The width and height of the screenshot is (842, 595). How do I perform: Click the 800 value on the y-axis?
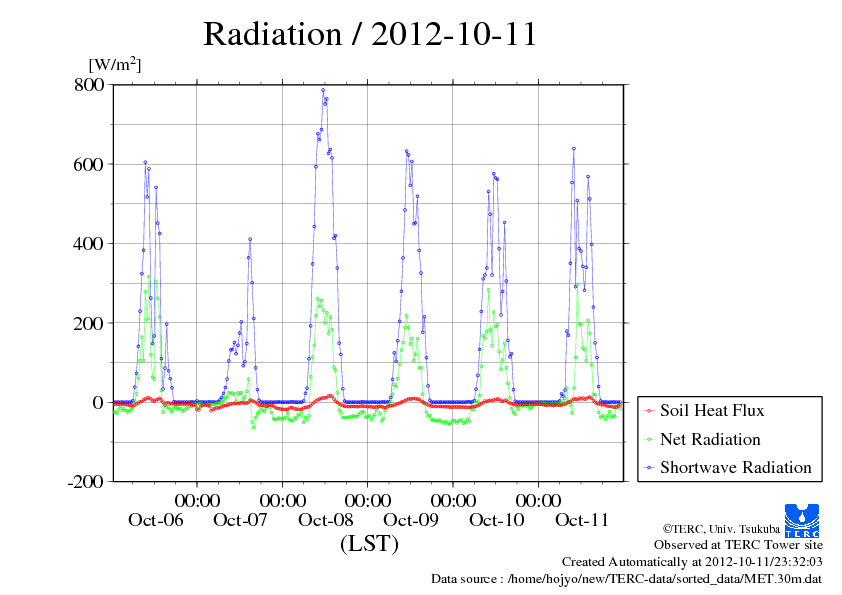[88, 85]
